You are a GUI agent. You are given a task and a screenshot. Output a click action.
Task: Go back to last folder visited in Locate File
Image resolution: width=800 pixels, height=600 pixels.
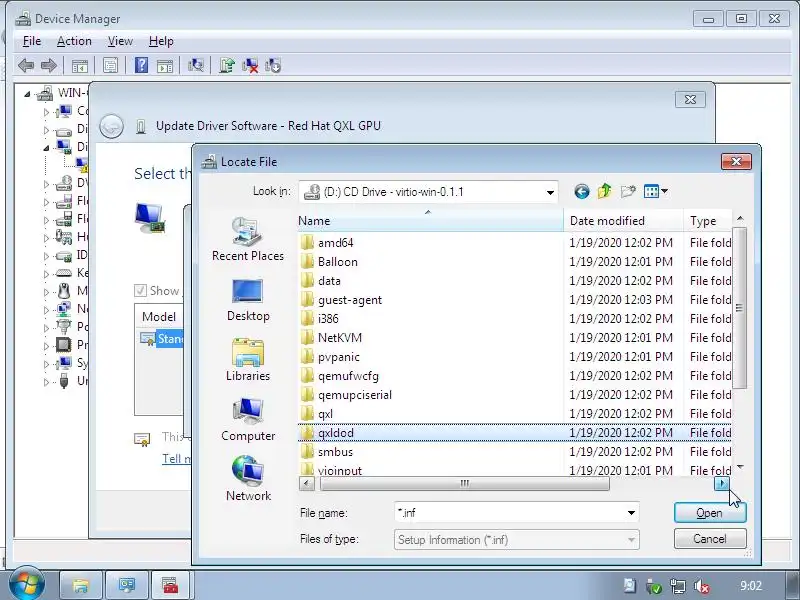point(582,191)
